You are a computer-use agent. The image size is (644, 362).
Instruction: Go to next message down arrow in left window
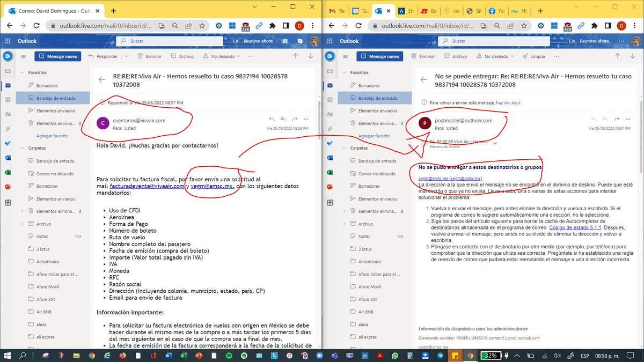click(x=310, y=56)
